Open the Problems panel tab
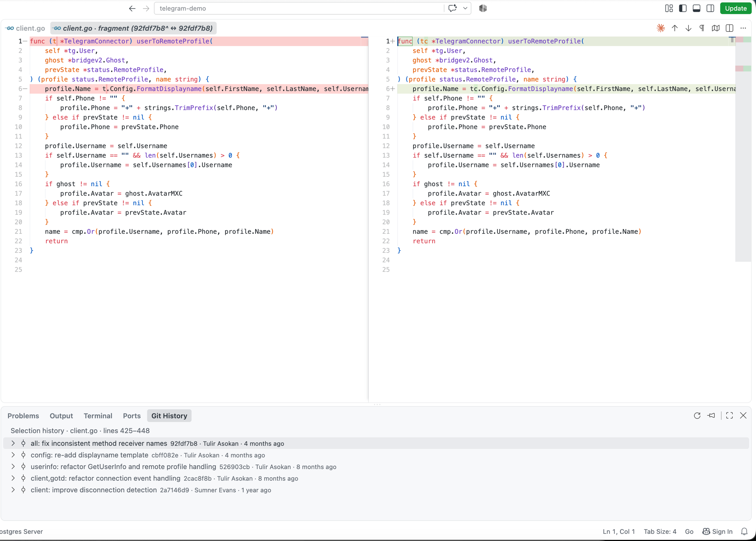The width and height of the screenshot is (756, 541). point(23,416)
